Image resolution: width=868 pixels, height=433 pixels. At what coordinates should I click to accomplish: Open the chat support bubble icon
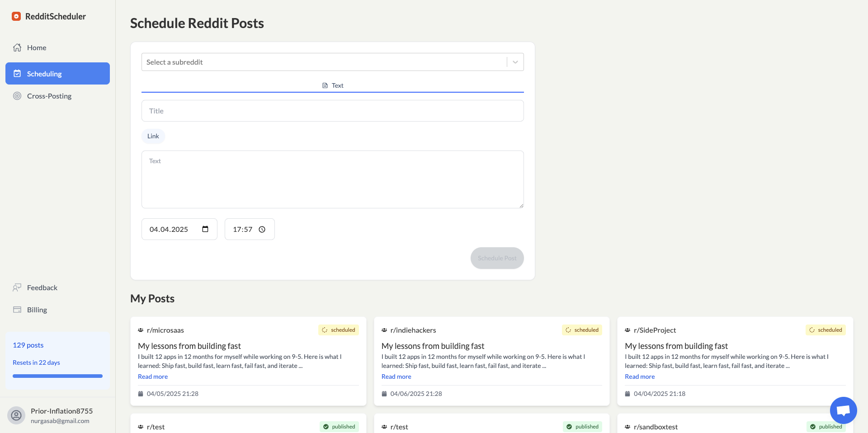click(844, 410)
